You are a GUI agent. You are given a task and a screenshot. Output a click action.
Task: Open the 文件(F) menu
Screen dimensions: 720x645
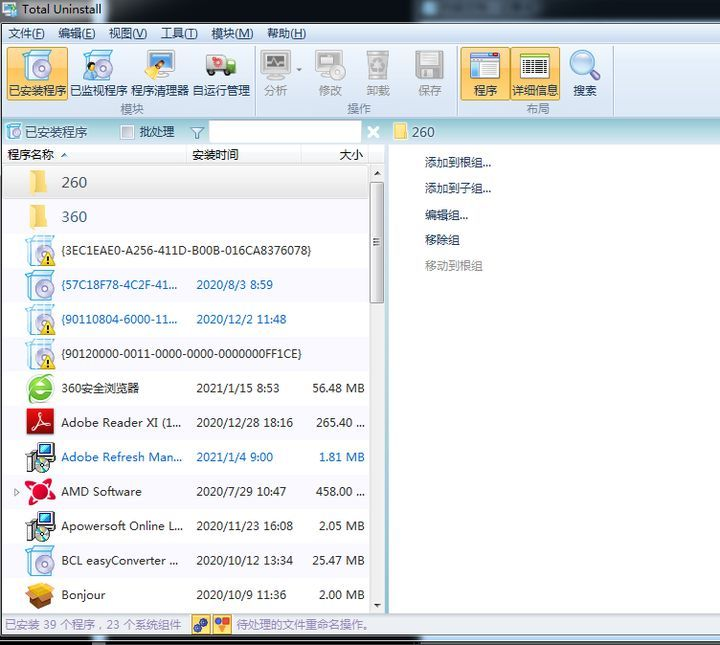coord(26,34)
